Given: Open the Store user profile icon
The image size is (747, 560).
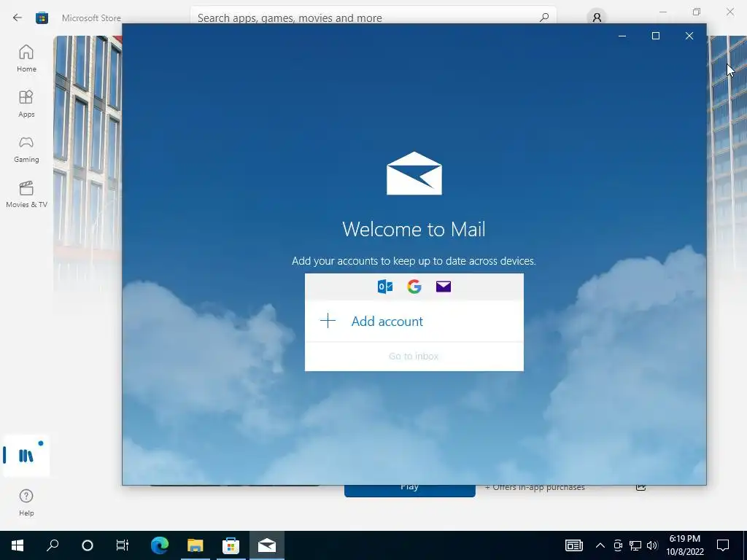Looking at the screenshot, I should [x=597, y=17].
